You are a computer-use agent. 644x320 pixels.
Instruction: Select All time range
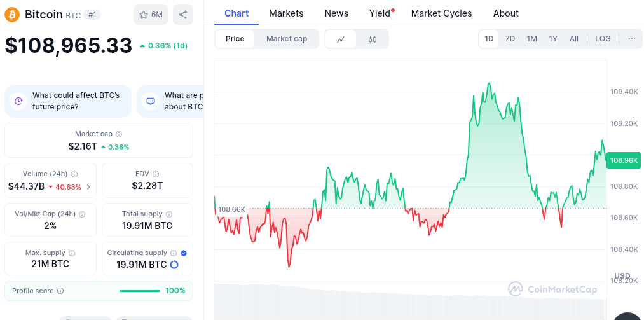point(574,39)
